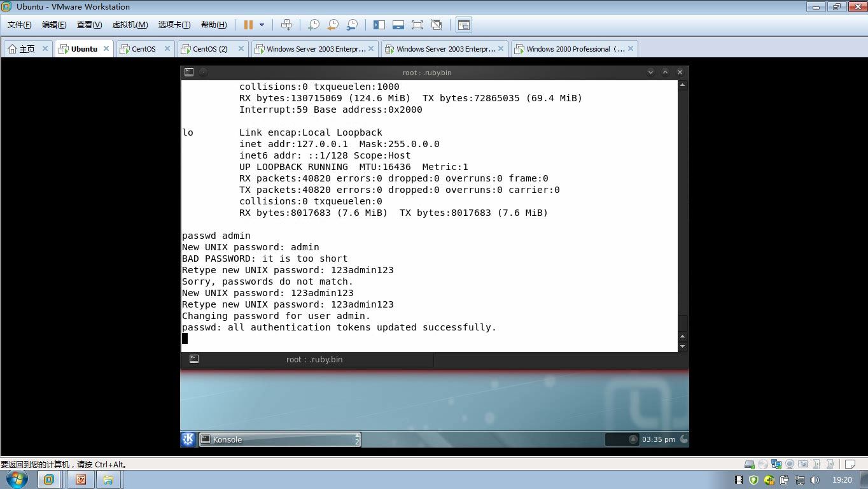868x489 pixels.
Task: Send Ctrl+Alt+Del to the guest via toolbar icon
Action: click(x=286, y=25)
